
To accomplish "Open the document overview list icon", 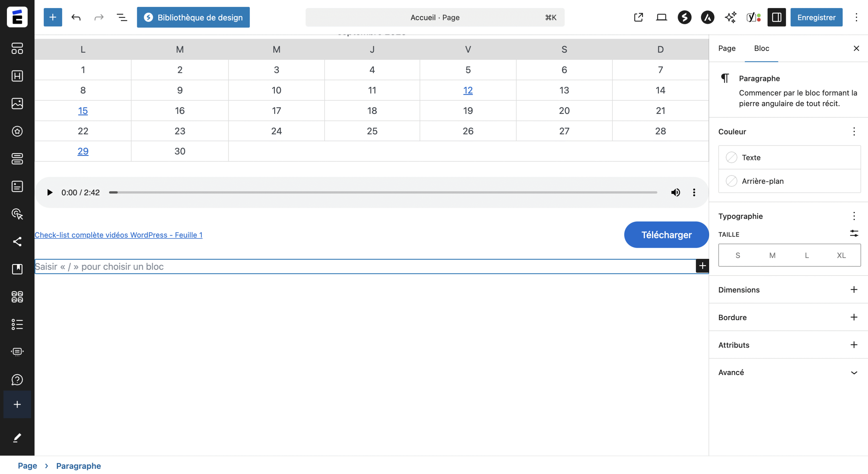I will click(x=122, y=17).
